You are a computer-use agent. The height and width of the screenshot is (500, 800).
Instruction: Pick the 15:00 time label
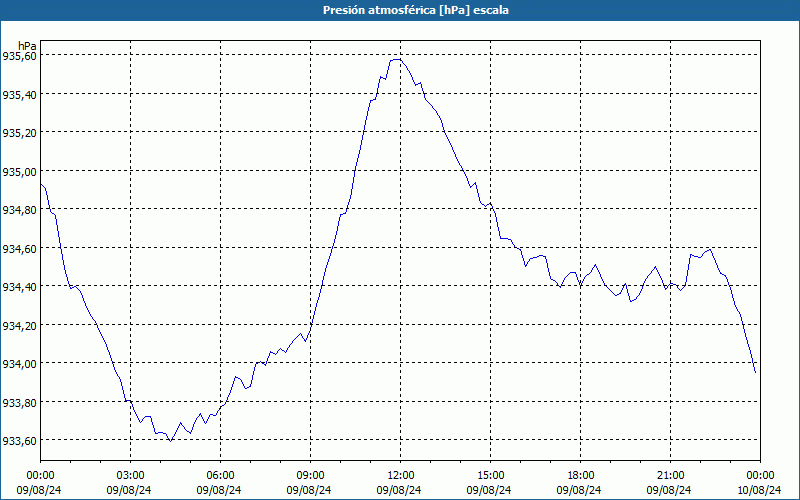coord(490,476)
